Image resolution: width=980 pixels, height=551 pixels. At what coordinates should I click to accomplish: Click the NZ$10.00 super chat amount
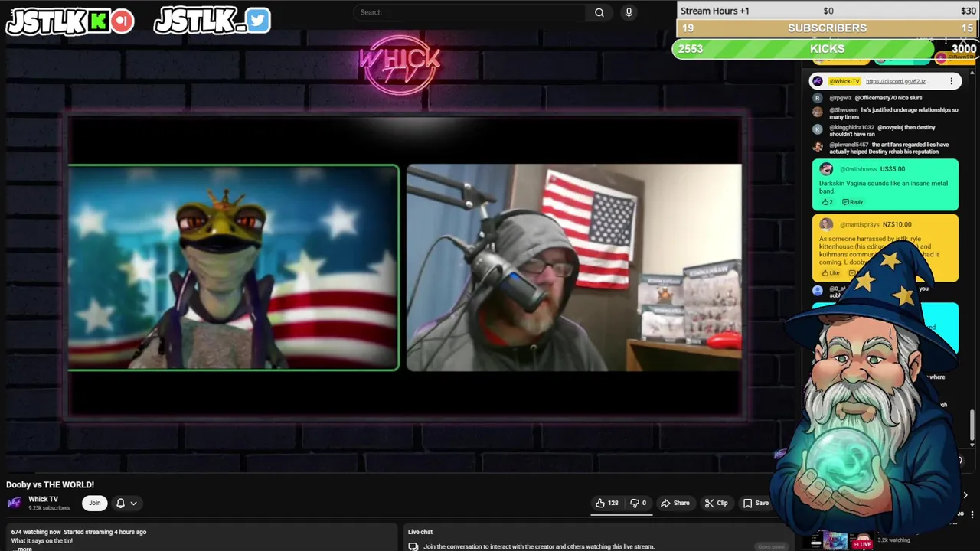[x=897, y=224]
